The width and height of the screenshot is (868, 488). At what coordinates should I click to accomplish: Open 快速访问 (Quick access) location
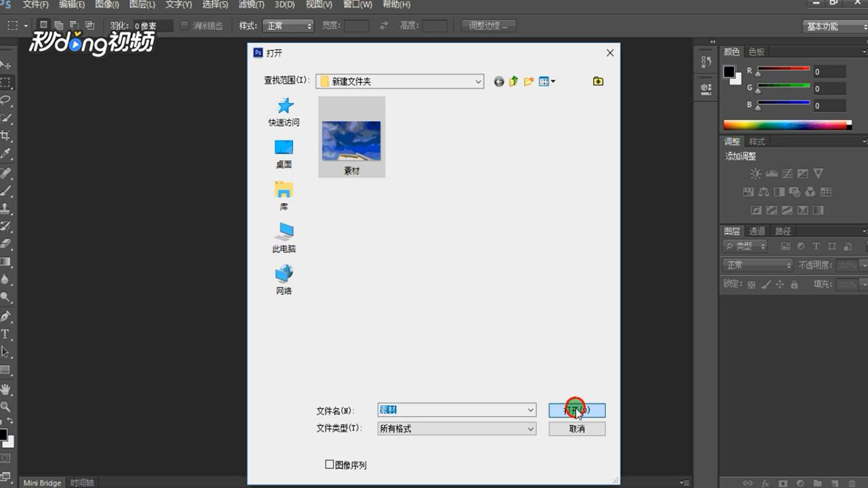[x=284, y=113]
